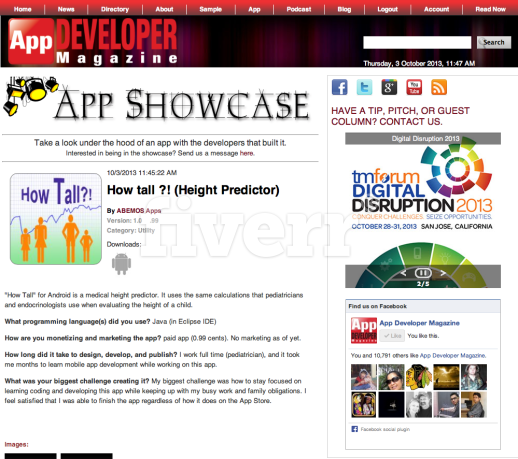Go to previous banner slide
This screenshot has height=459, width=518.
[404, 273]
